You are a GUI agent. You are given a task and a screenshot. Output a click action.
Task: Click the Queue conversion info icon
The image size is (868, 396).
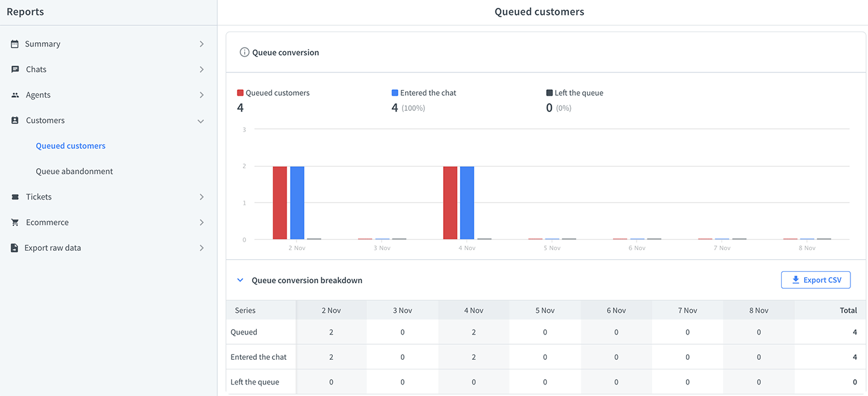pos(244,52)
